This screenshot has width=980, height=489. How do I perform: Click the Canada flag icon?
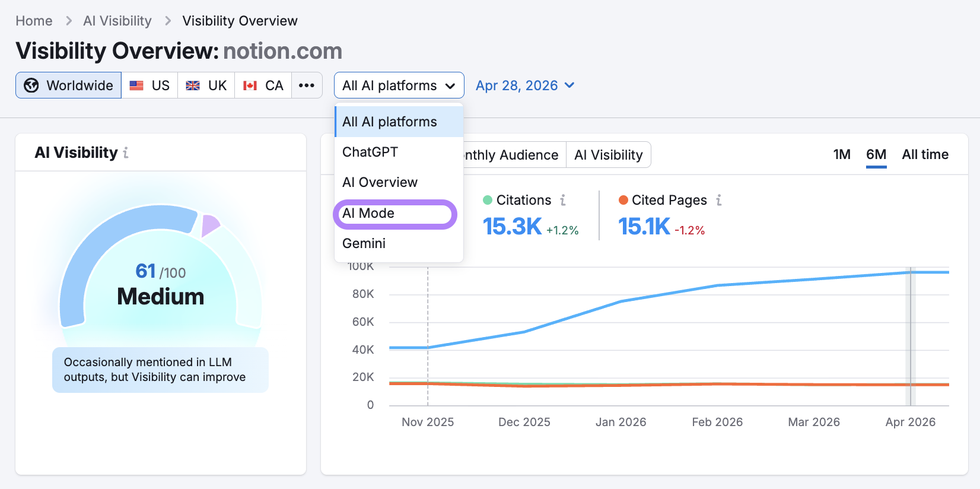pos(250,85)
